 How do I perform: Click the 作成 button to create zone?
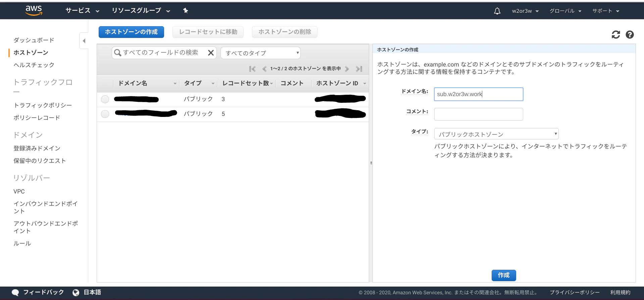pyautogui.click(x=504, y=275)
